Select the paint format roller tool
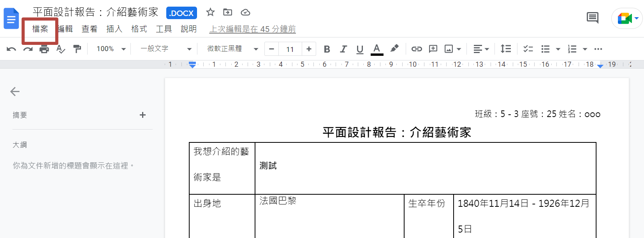This screenshot has width=644, height=238. pyautogui.click(x=77, y=49)
